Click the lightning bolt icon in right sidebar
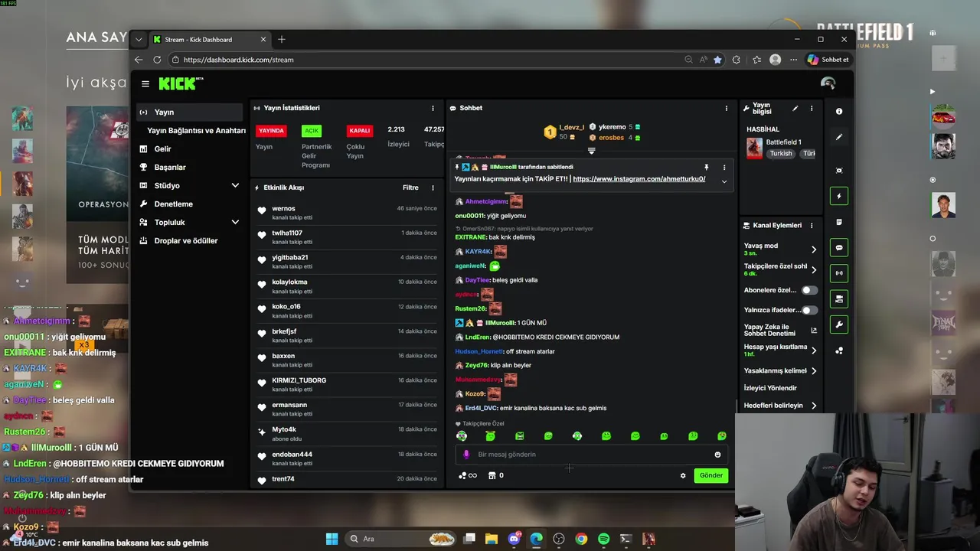The width and height of the screenshot is (980, 551). click(x=839, y=196)
